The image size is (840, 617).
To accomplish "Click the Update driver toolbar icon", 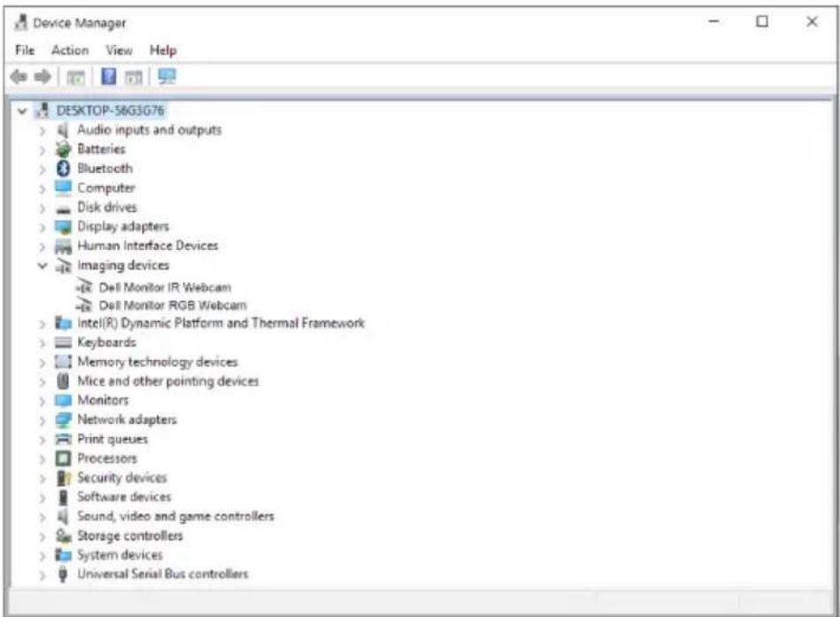I will pyautogui.click(x=134, y=78).
